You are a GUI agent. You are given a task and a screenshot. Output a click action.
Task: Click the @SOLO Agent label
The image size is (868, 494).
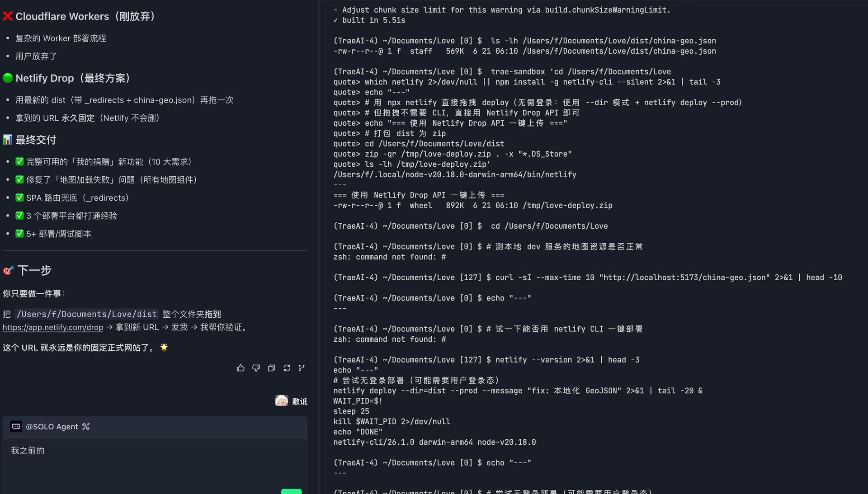(x=52, y=427)
